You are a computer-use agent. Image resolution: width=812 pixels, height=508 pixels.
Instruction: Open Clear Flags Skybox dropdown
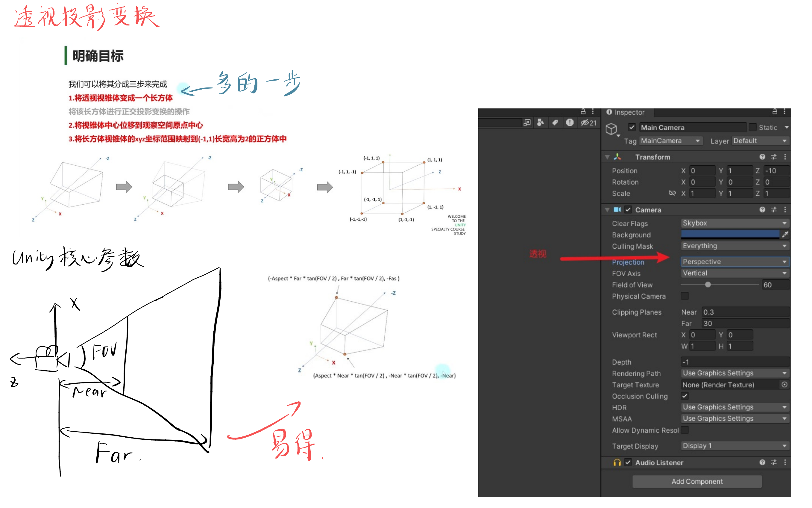click(735, 223)
